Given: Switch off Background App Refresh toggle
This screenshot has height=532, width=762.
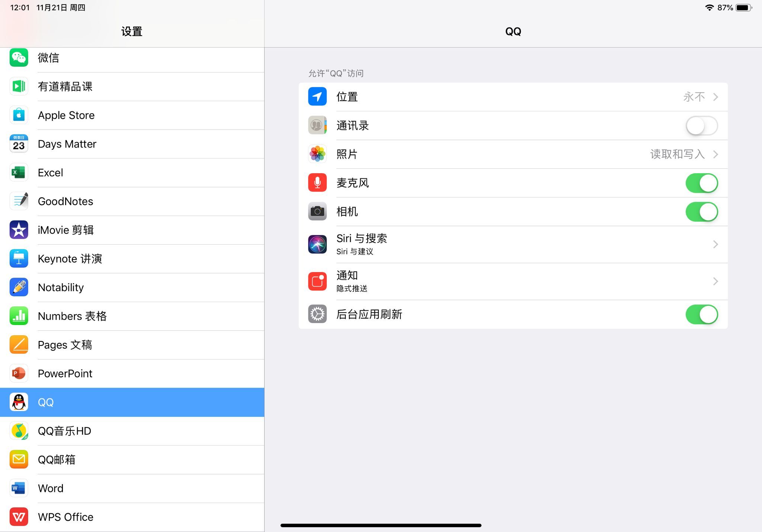Looking at the screenshot, I should click(x=701, y=315).
